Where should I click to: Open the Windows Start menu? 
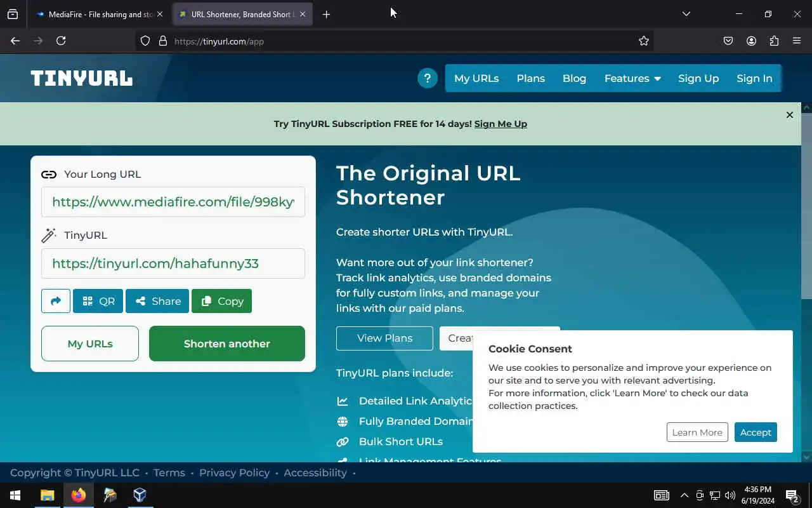click(x=15, y=495)
